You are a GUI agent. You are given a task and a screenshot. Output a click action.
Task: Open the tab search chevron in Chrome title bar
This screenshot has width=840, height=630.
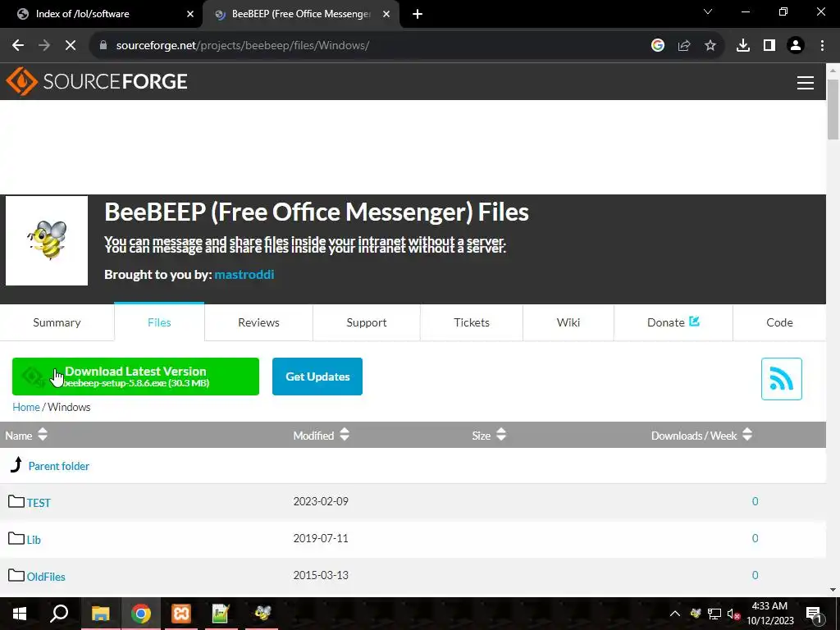pyautogui.click(x=708, y=11)
